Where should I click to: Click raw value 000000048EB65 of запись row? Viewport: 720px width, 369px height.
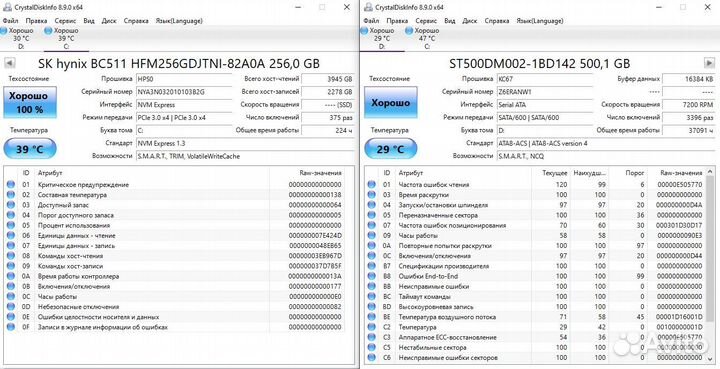[315, 246]
